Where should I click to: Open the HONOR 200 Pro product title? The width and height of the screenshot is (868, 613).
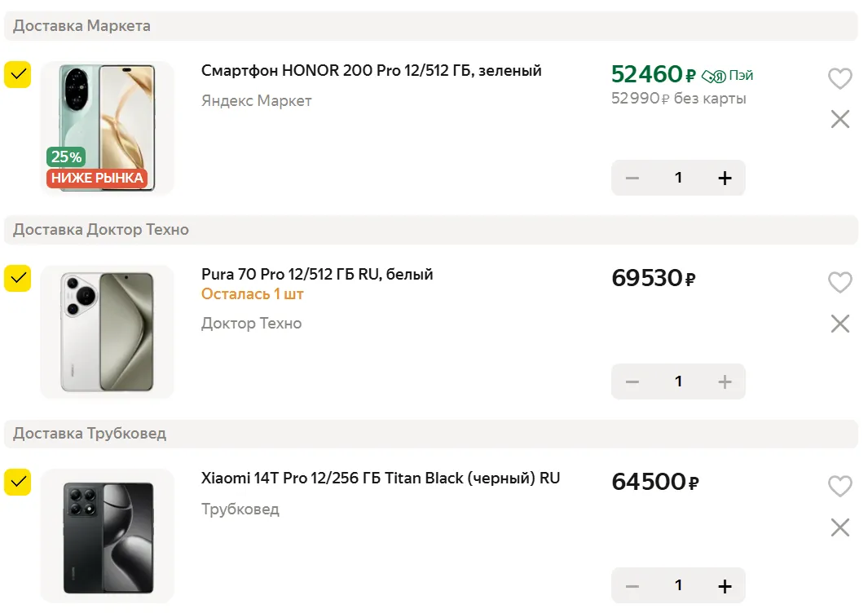(x=371, y=71)
